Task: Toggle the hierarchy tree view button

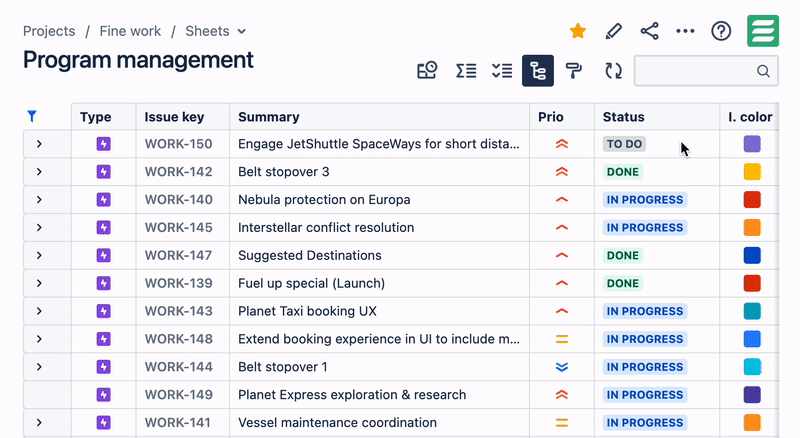Action: [538, 71]
